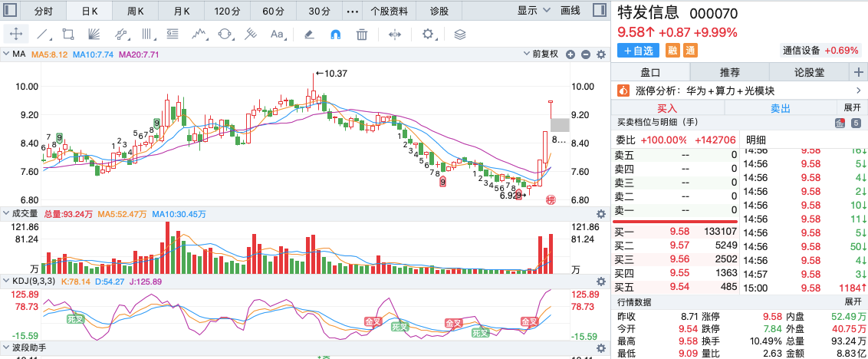Collapse the MA indicator panel
Screen dimensions: 868x359
pyautogui.click(x=6, y=54)
